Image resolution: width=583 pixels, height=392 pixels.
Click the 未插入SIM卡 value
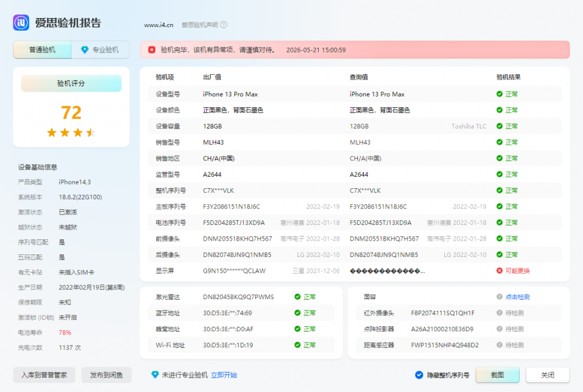[76, 273]
